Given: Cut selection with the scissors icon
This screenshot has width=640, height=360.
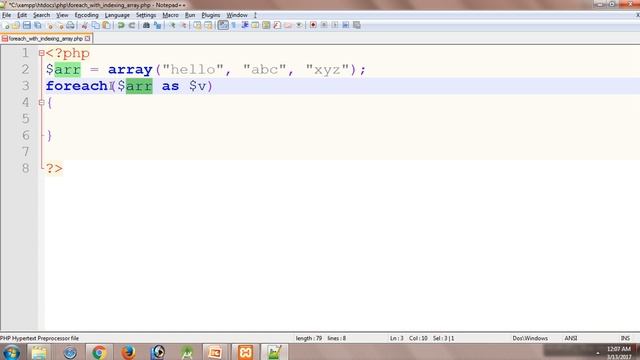Looking at the screenshot, I should [85, 25].
